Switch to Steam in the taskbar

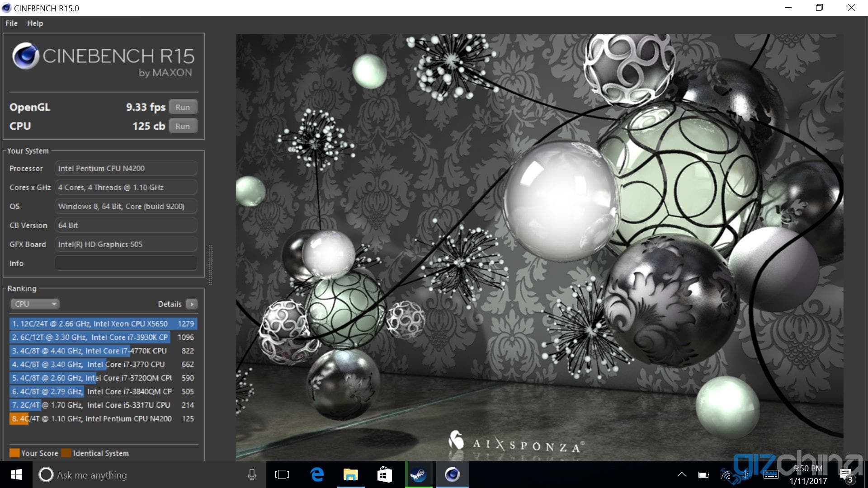click(419, 474)
